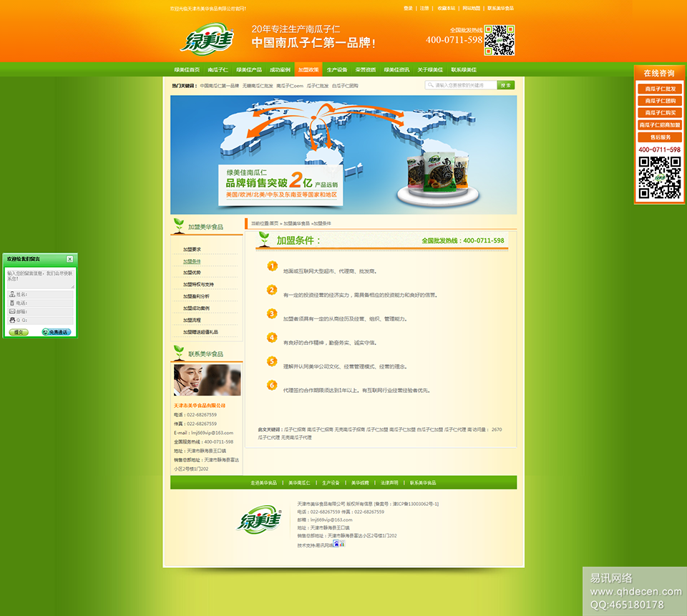This screenshot has width=687, height=616.
Task: Click 南瓜子仁招商加盟 in consult panel
Action: (660, 125)
